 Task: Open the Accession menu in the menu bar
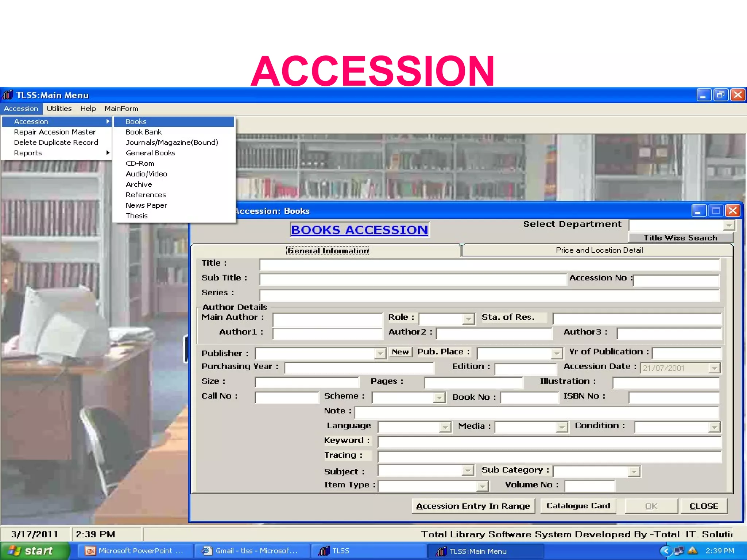pos(21,109)
